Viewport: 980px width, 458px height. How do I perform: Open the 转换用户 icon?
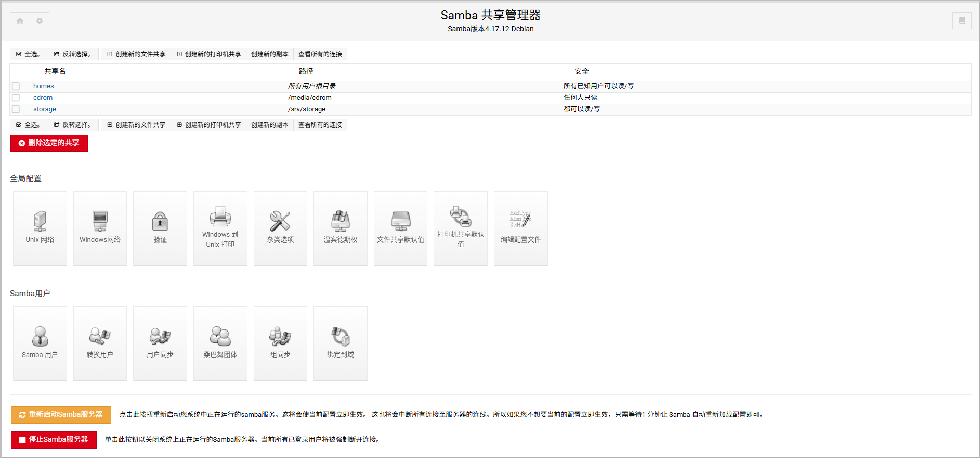point(100,344)
